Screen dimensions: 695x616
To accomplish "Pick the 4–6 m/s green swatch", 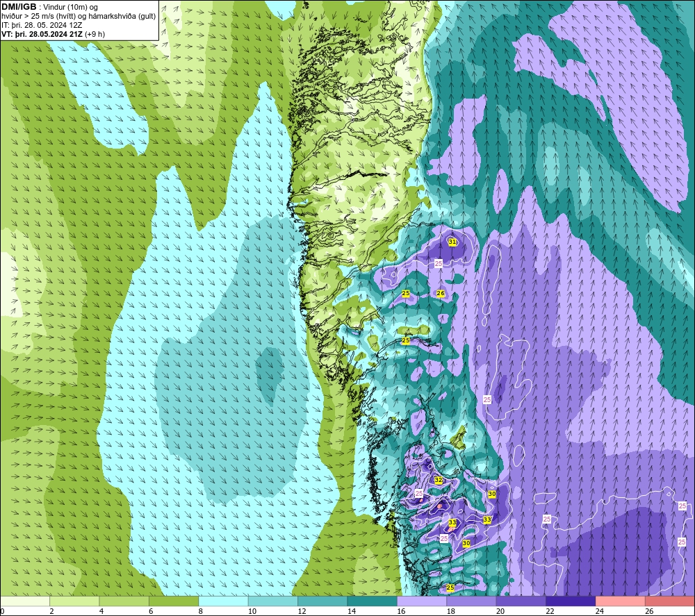I will click(x=124, y=601).
